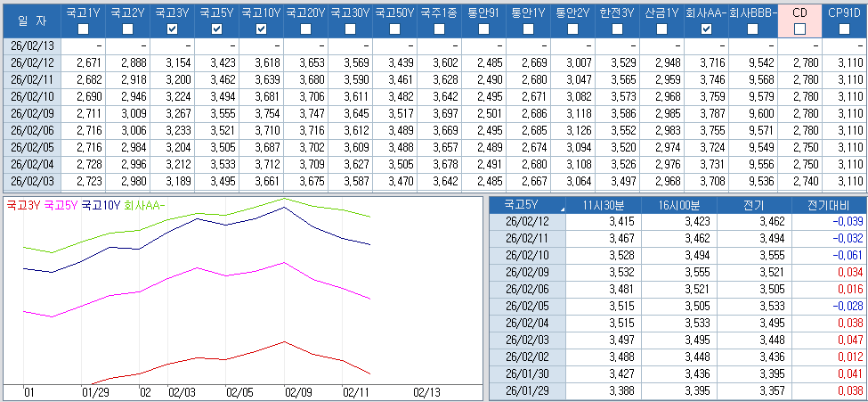Select the 26/02/12 row in main table
The image size is (868, 402).
point(31,62)
